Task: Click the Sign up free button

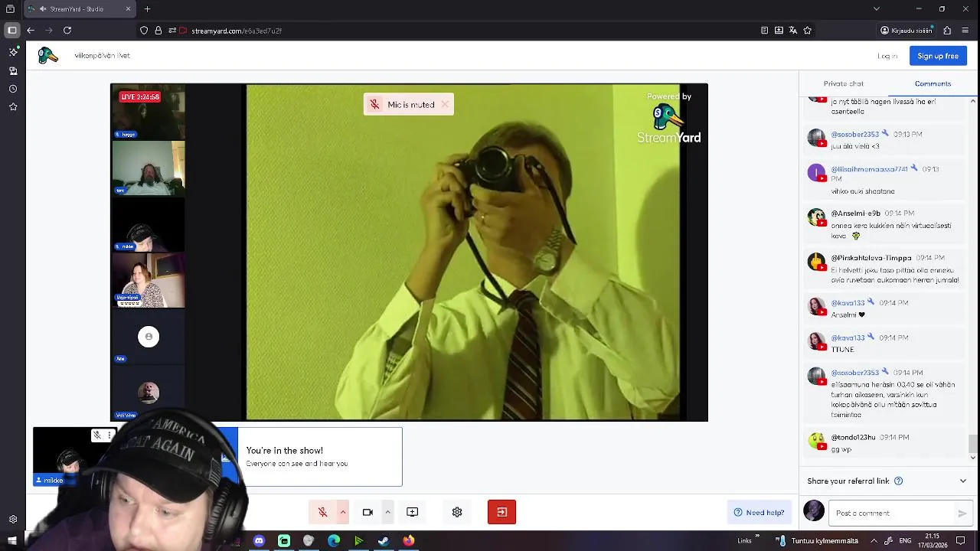Action: pos(938,56)
